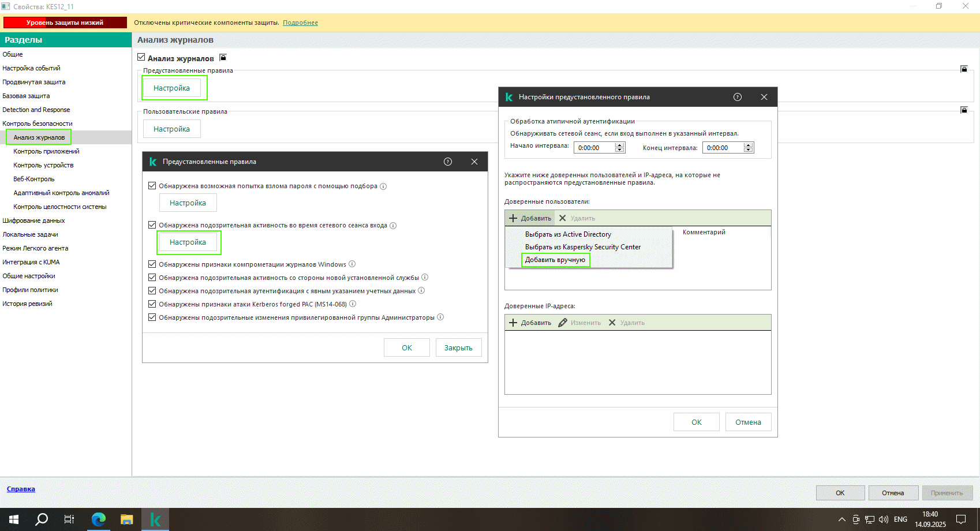Expand Добавить dropdown for trusted users
The image size is (980, 531).
coord(530,218)
